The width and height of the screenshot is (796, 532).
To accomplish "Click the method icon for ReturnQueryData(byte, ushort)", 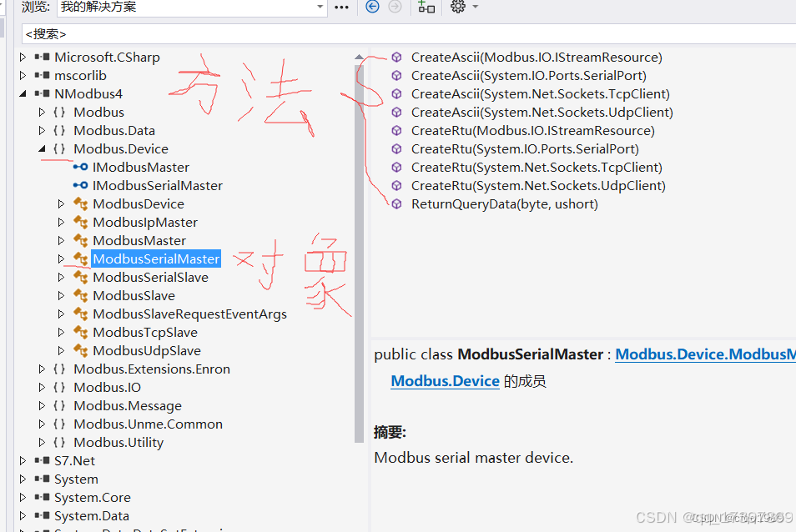I will coord(395,203).
